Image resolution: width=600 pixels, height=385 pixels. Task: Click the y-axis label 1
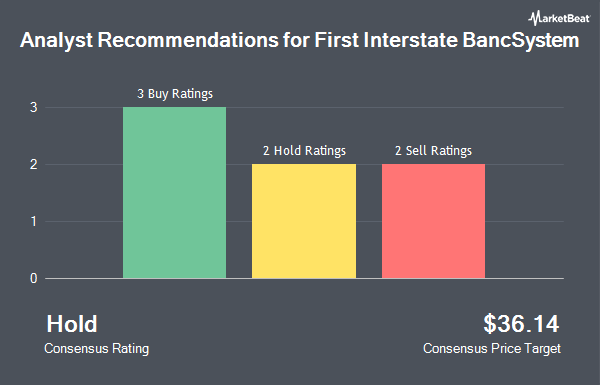point(34,221)
